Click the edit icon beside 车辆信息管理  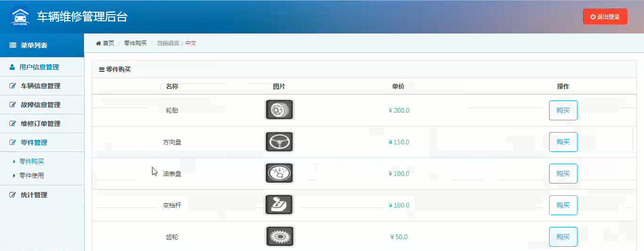click(x=13, y=86)
